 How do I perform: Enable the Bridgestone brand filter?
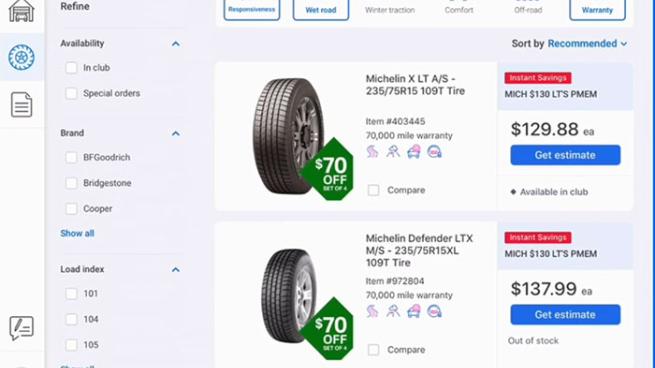[x=71, y=183]
